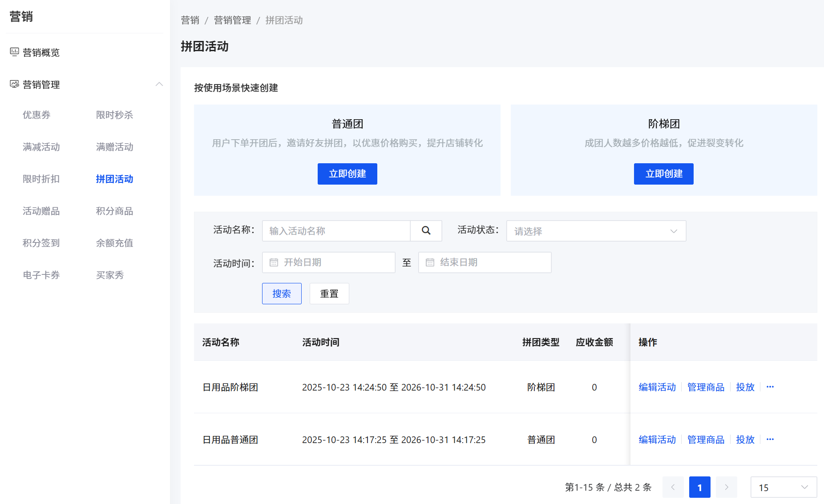Open the page size selector showing 15
Screen dimensions: 824x504
coord(783,487)
